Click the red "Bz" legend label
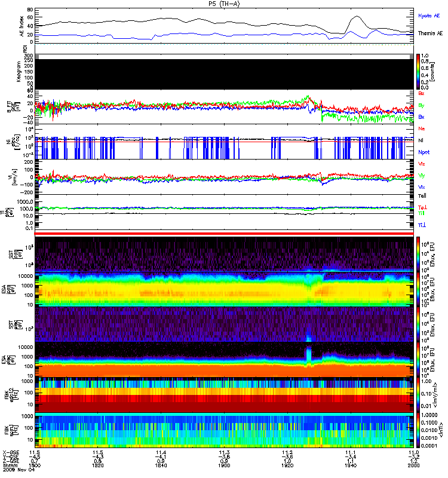The image size is (448, 478). pyautogui.click(x=421, y=93)
